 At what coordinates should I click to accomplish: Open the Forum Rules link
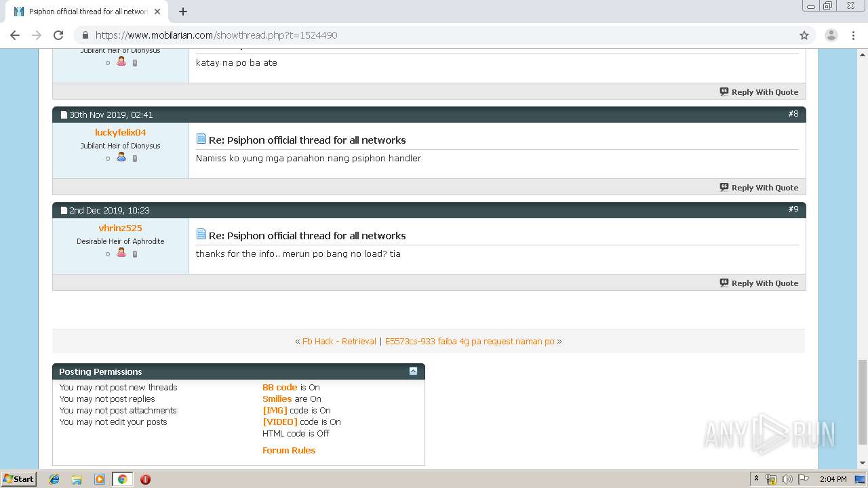289,451
